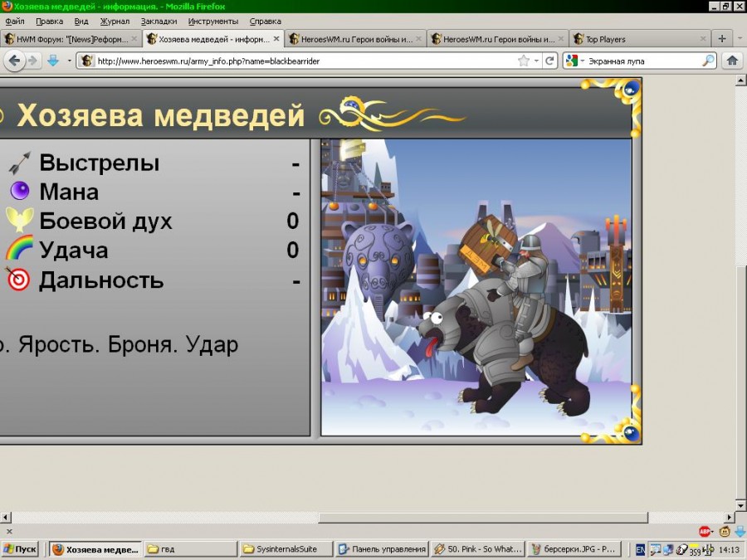
Task: Click the search magnifier icon
Action: pyautogui.click(x=708, y=61)
